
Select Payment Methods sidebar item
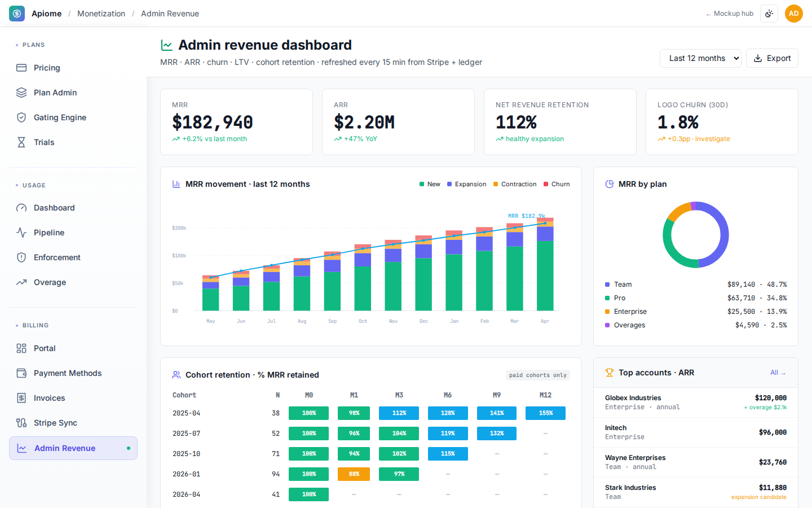click(73, 373)
